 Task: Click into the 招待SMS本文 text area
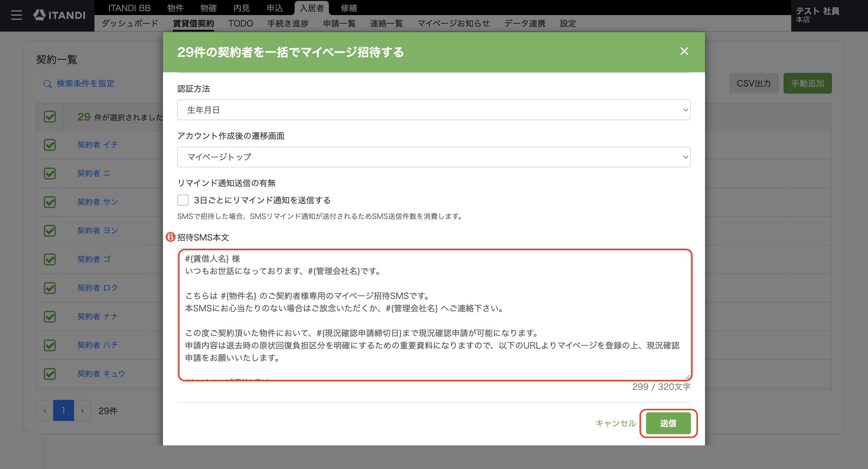click(434, 315)
